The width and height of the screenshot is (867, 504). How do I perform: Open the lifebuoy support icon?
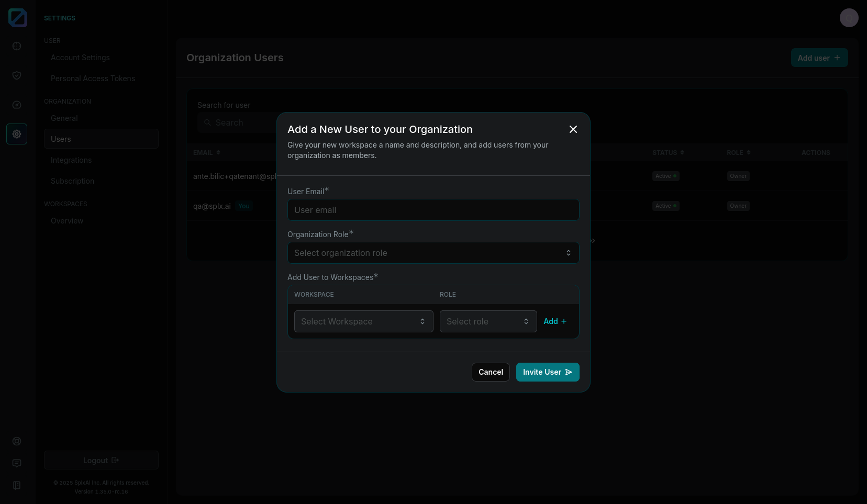17,441
